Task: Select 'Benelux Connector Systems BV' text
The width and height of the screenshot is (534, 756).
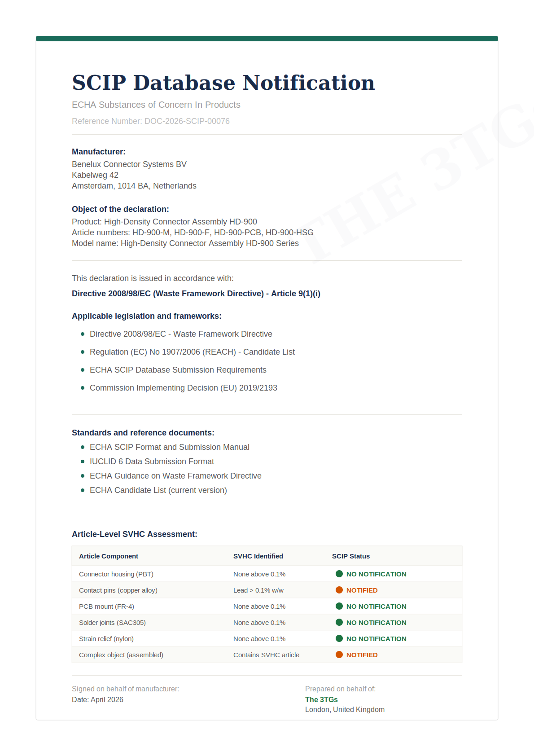Action: pyautogui.click(x=129, y=164)
